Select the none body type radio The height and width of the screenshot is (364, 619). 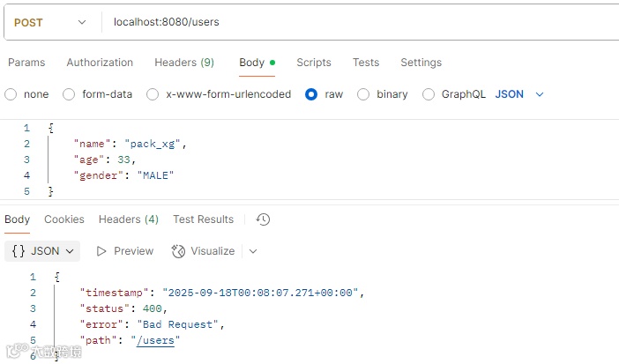pyautogui.click(x=11, y=94)
